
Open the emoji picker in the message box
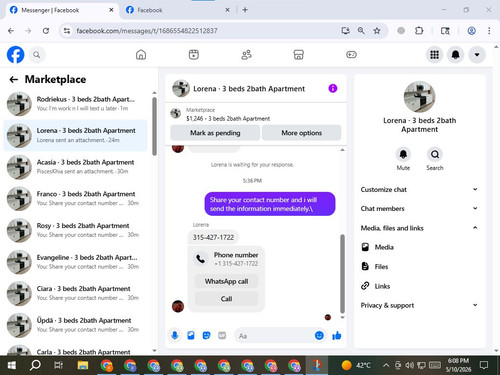click(319, 335)
